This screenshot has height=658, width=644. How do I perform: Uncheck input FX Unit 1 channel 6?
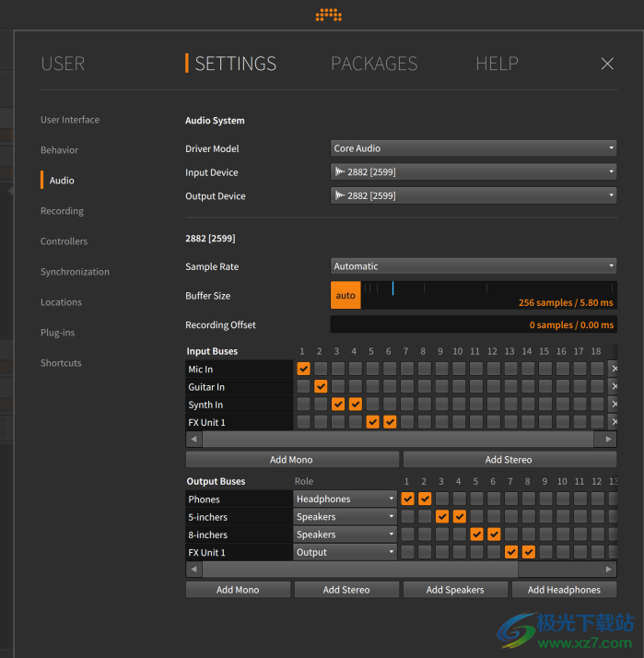coord(390,422)
